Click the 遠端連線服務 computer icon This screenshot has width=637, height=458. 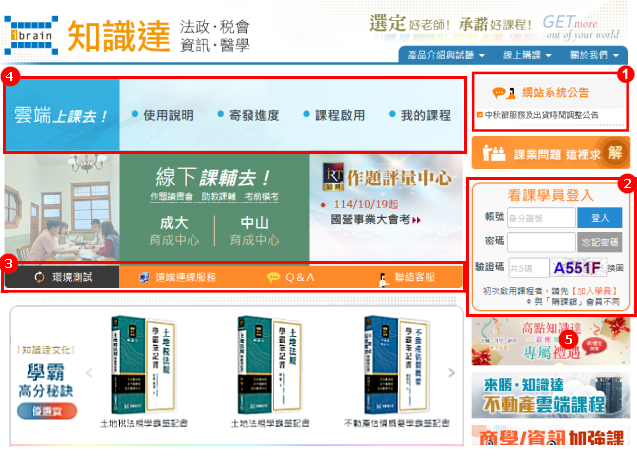(x=144, y=277)
